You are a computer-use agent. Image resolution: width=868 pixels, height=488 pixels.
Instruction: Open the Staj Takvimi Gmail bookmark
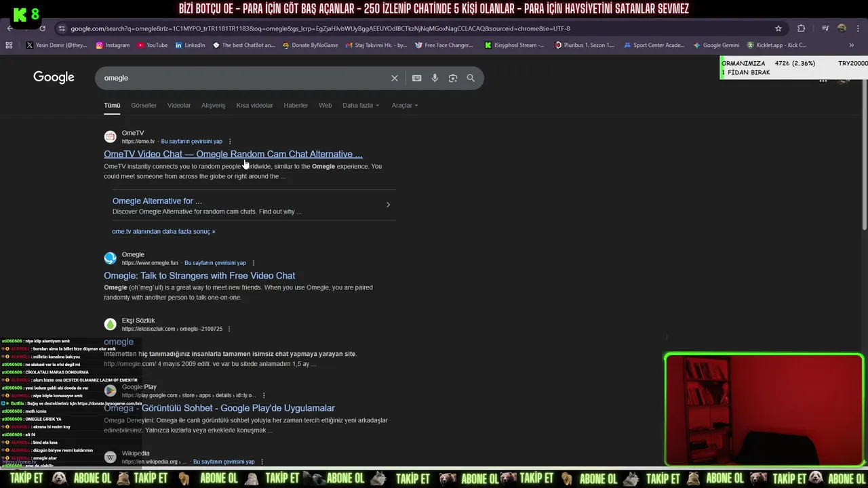[376, 45]
